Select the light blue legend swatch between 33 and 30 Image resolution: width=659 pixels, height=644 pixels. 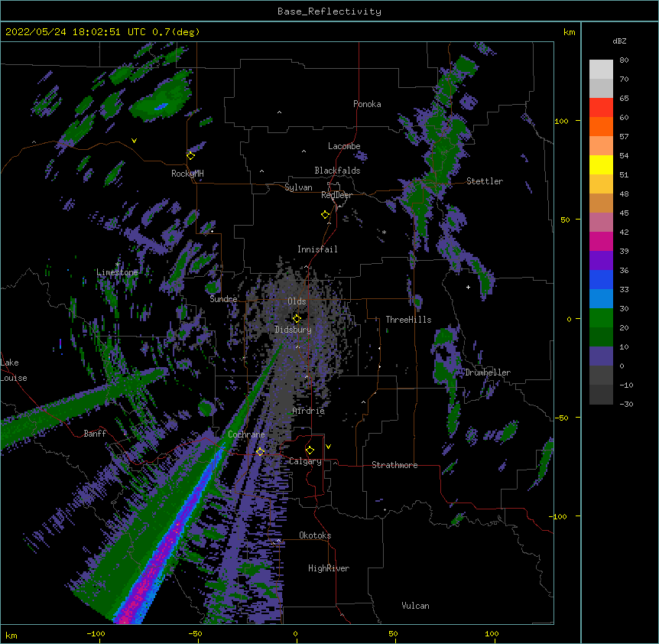point(601,299)
